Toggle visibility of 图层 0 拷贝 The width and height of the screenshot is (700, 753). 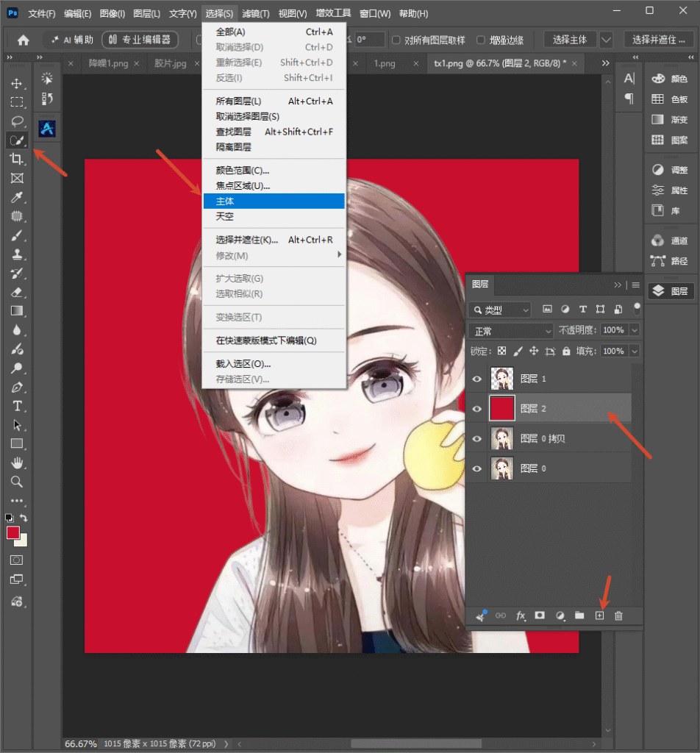[476, 439]
